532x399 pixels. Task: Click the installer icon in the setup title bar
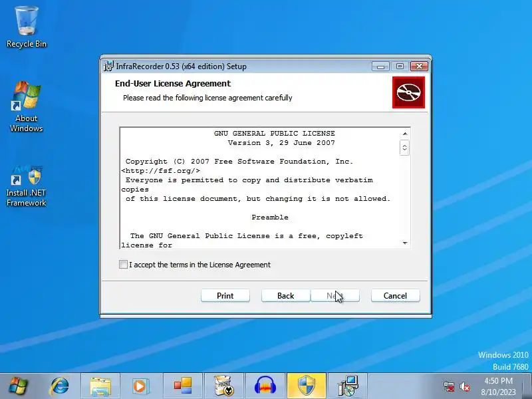click(108, 66)
